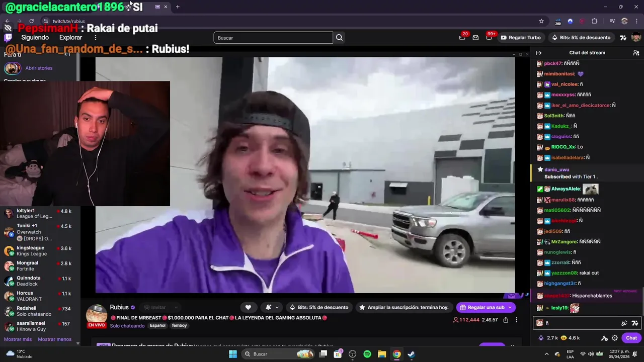
Task: Open Windows taskbar Buscar search box
Action: click(278, 354)
